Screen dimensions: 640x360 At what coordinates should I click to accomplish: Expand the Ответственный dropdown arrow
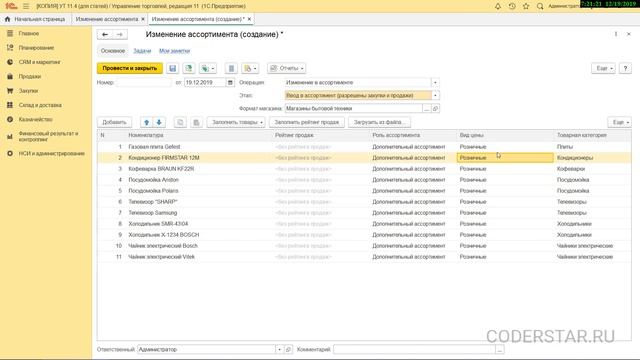pos(279,349)
